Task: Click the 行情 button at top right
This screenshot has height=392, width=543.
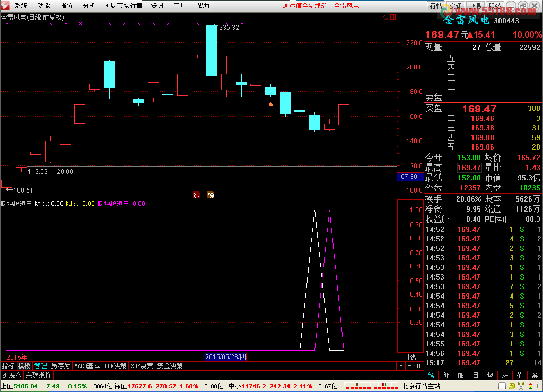Action: [x=436, y=6]
